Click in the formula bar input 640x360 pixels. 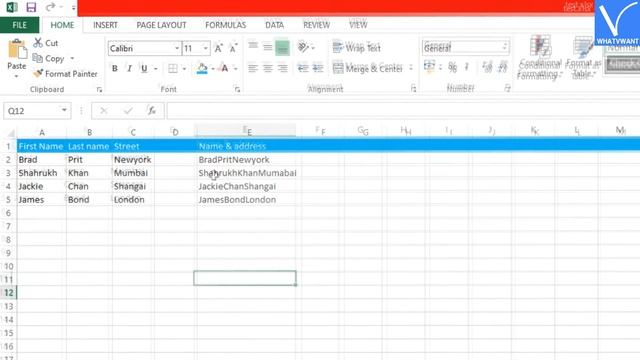click(403, 111)
